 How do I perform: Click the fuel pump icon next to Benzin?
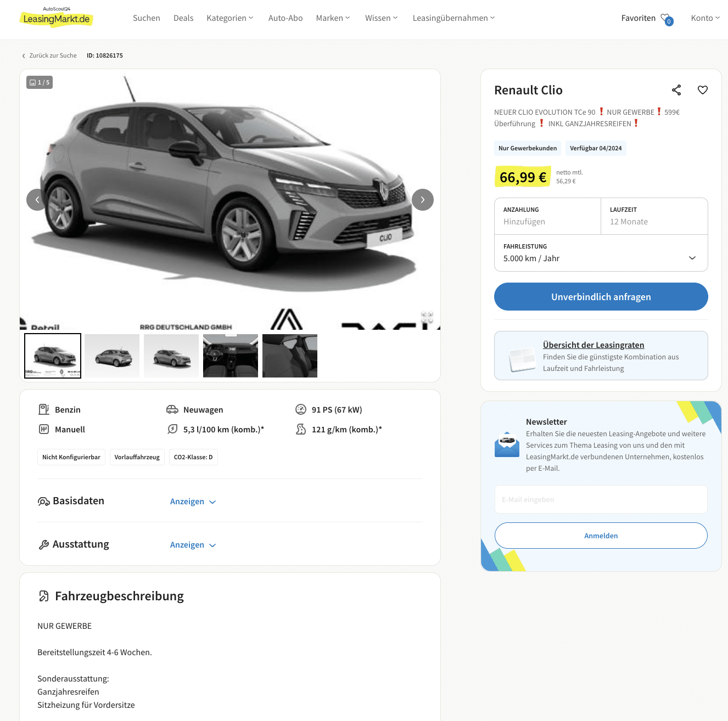[44, 409]
